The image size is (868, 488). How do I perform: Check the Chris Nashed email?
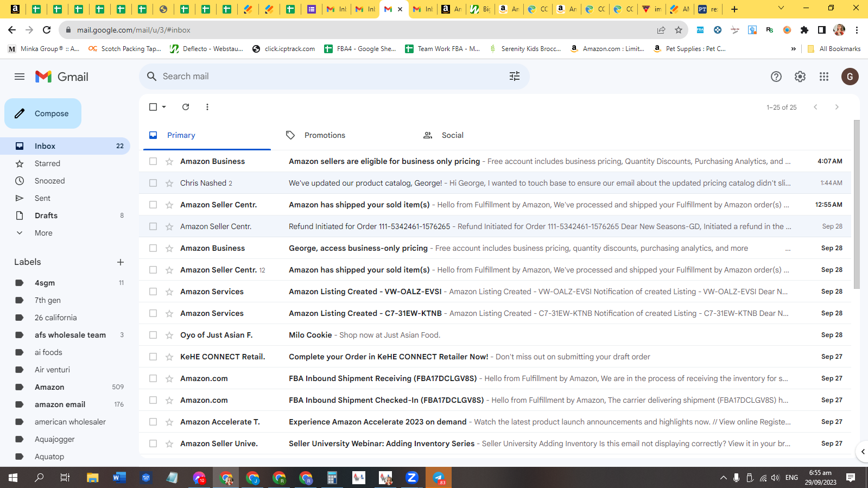tap(153, 183)
